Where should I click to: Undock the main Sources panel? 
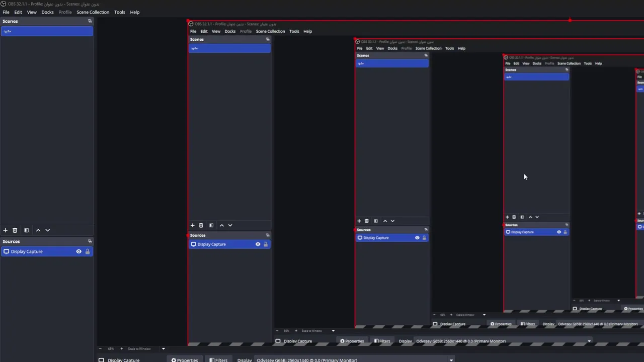pos(90,241)
